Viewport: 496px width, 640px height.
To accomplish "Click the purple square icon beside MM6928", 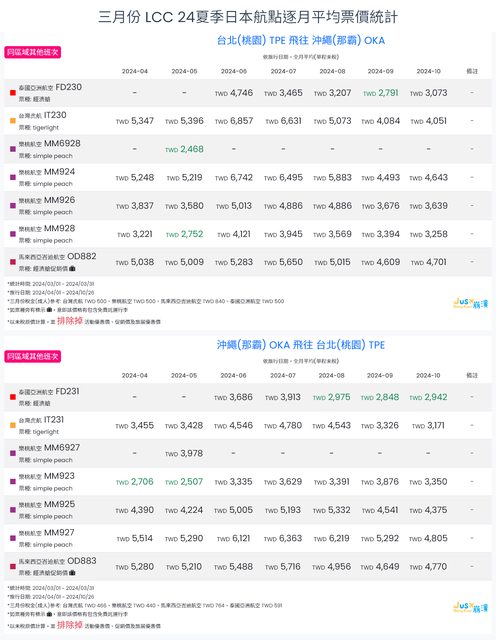I will click(x=13, y=149).
